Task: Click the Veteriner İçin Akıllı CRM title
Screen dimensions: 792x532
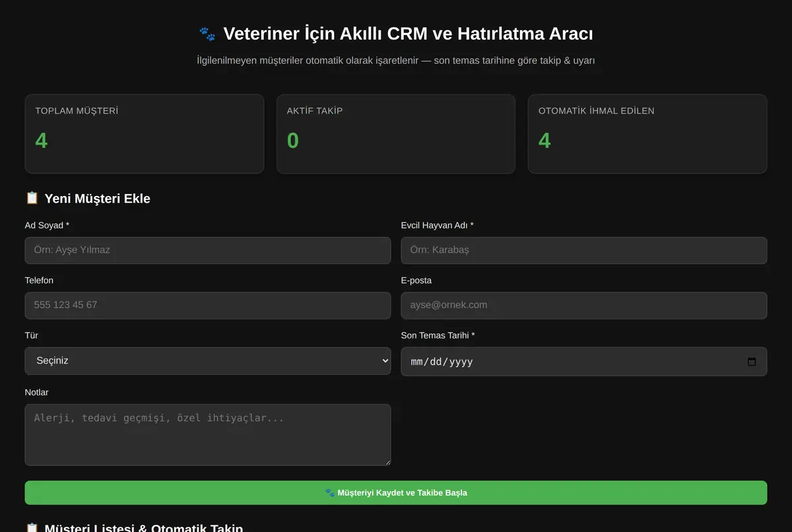Action: [408, 34]
